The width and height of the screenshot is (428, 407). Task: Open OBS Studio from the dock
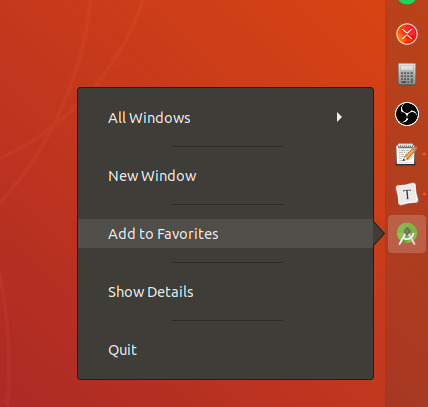(x=407, y=114)
